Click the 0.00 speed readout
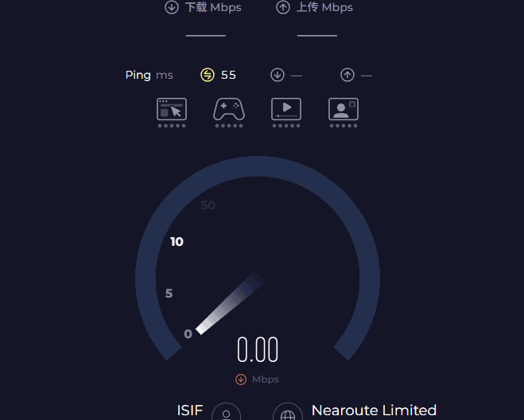 (258, 350)
